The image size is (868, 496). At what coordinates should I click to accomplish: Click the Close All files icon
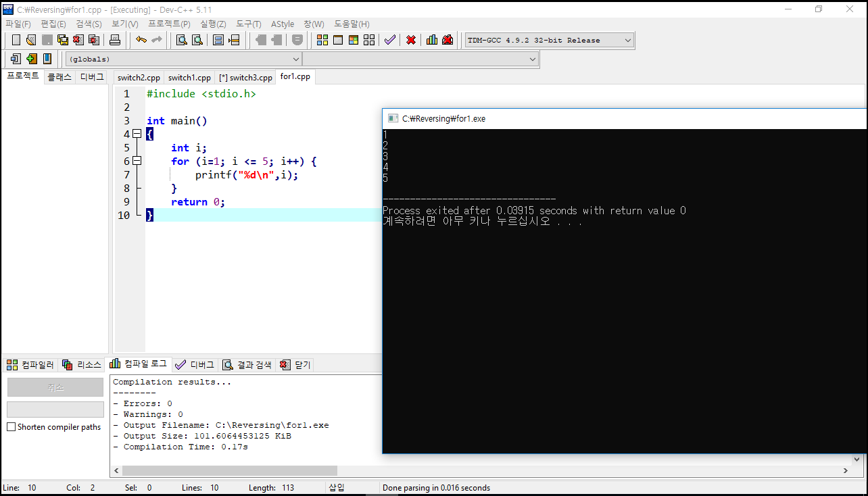pos(94,40)
